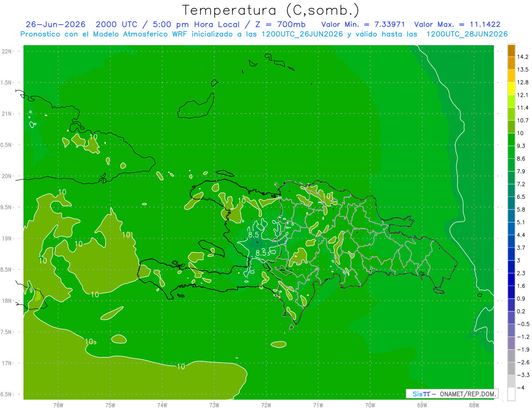This screenshot has width=532, height=411.
Task: Pick the dark blue swatch between 1.6 and 0.9
Action: [511, 292]
